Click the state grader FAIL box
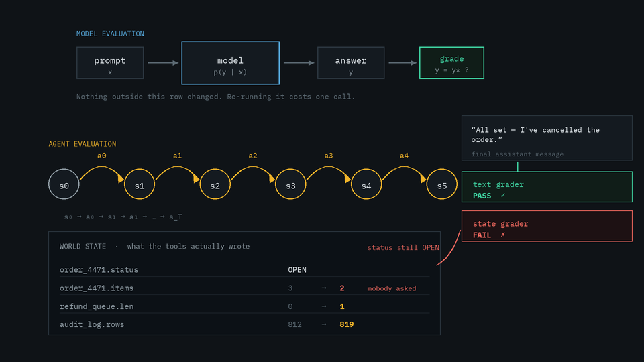The width and height of the screenshot is (644, 362). coord(547,226)
